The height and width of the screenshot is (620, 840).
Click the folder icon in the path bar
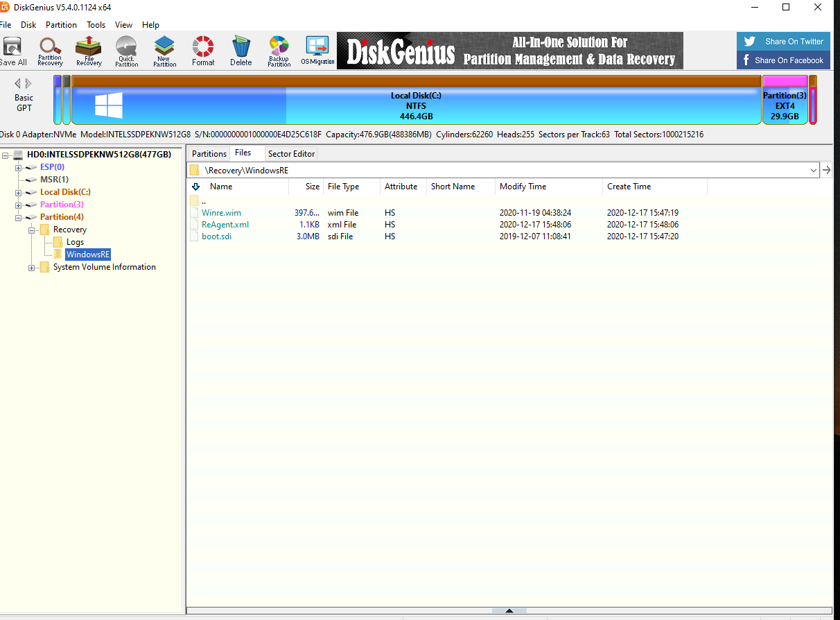pyautogui.click(x=195, y=170)
